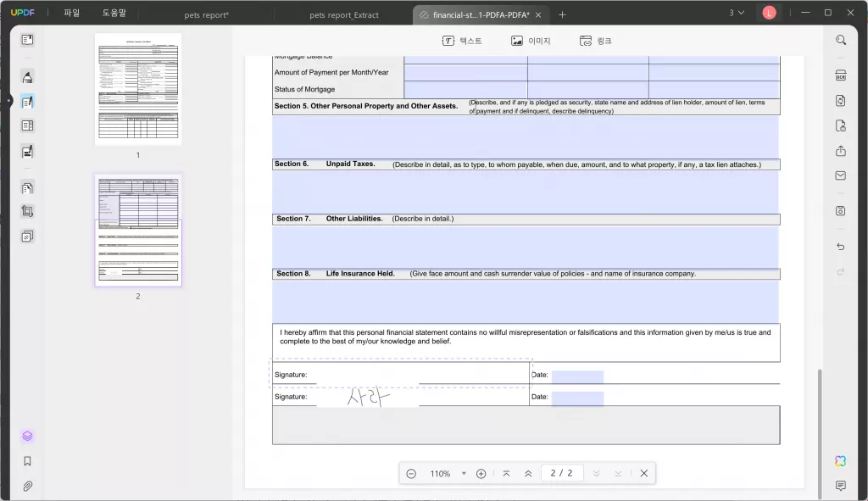The height and width of the screenshot is (501, 868).
Task: Click the Save as other icon
Action: (x=841, y=211)
